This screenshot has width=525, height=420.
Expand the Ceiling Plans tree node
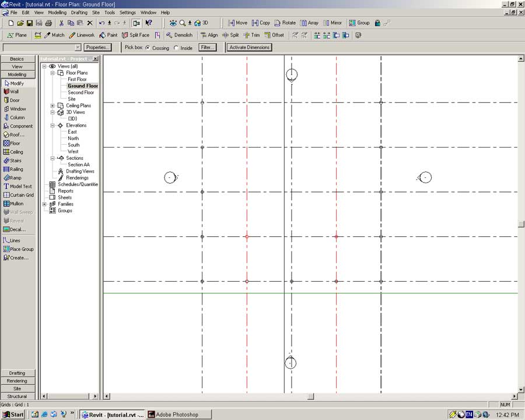click(52, 106)
